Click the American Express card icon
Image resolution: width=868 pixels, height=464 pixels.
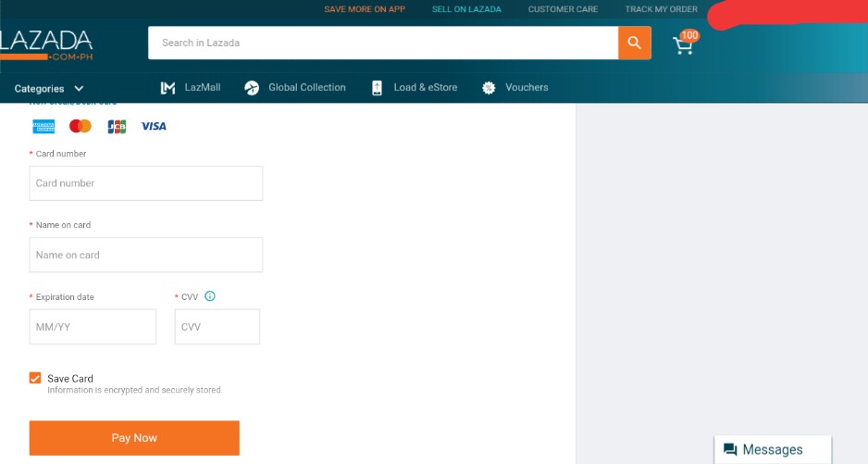pos(43,126)
